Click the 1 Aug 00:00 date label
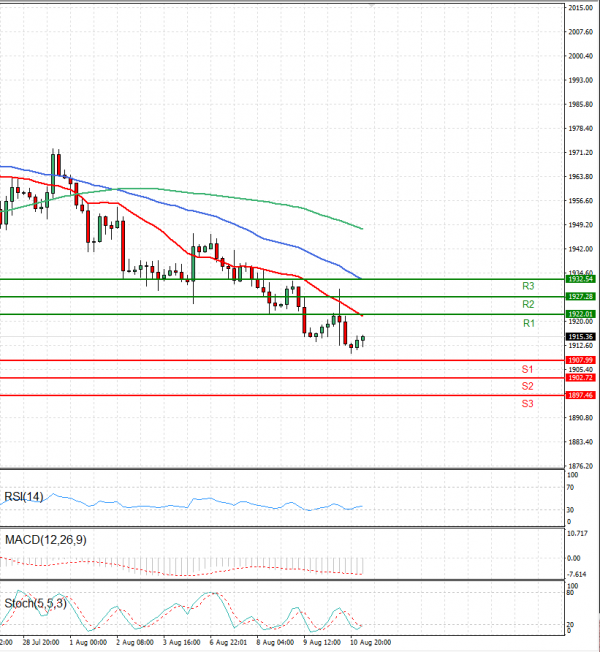The height and width of the screenshot is (652, 600). point(88,642)
